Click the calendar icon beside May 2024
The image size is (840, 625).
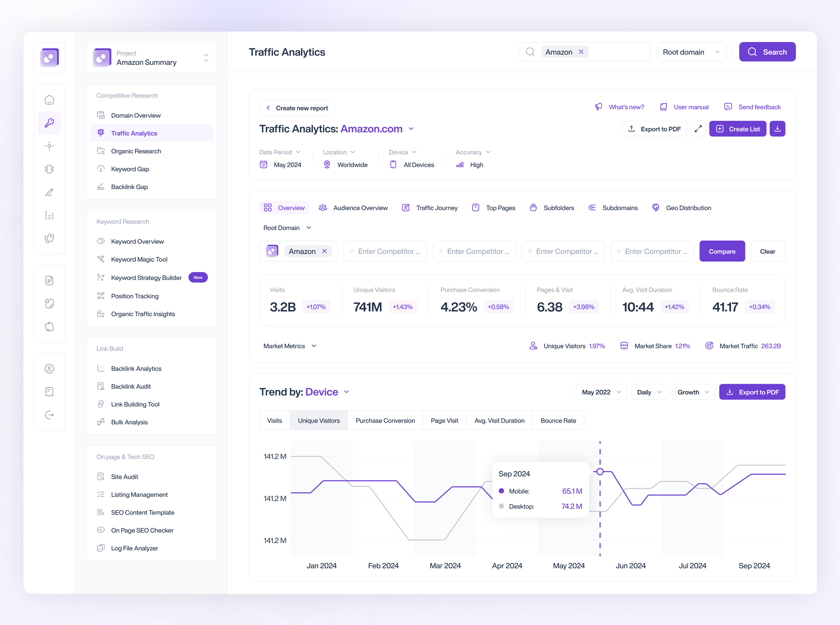coord(264,165)
